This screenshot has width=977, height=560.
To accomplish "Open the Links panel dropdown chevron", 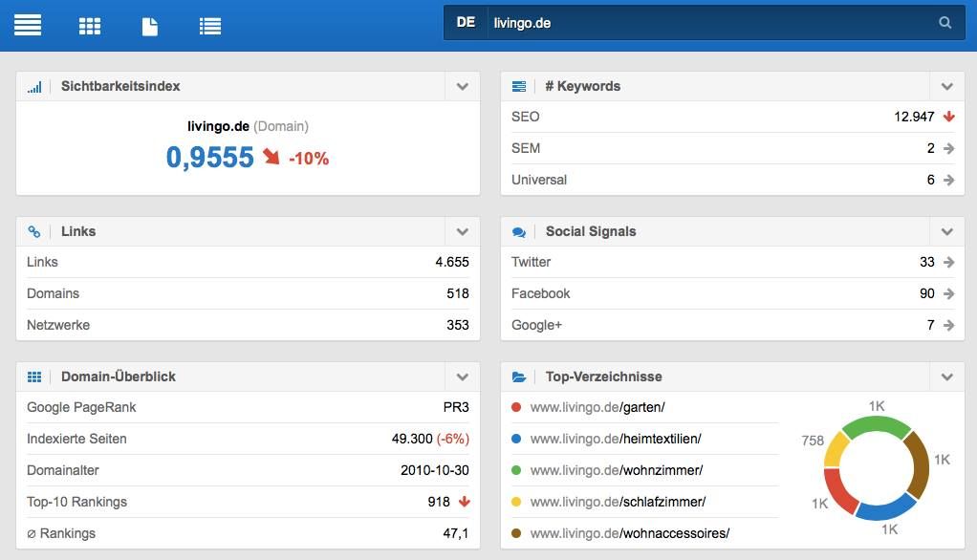I will [x=463, y=231].
